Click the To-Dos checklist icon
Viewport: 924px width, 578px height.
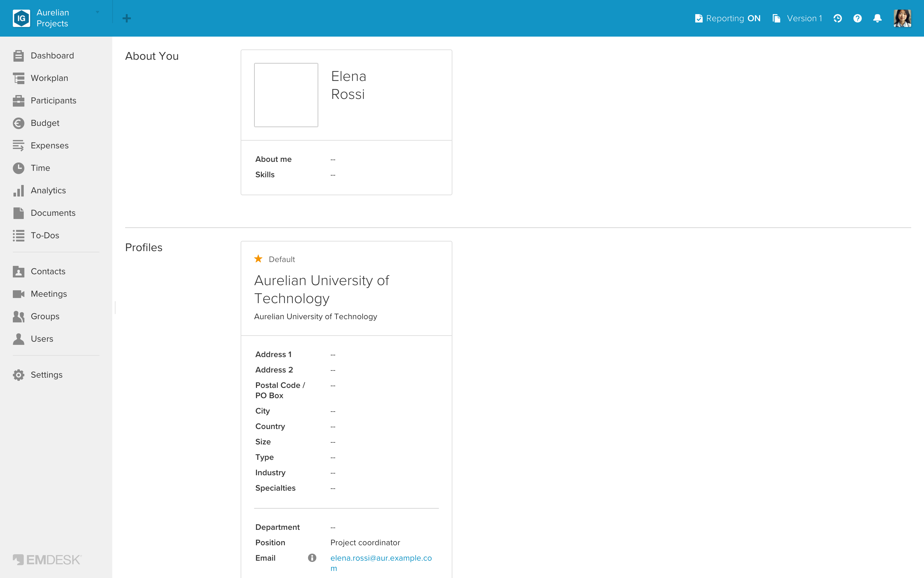coord(18,235)
